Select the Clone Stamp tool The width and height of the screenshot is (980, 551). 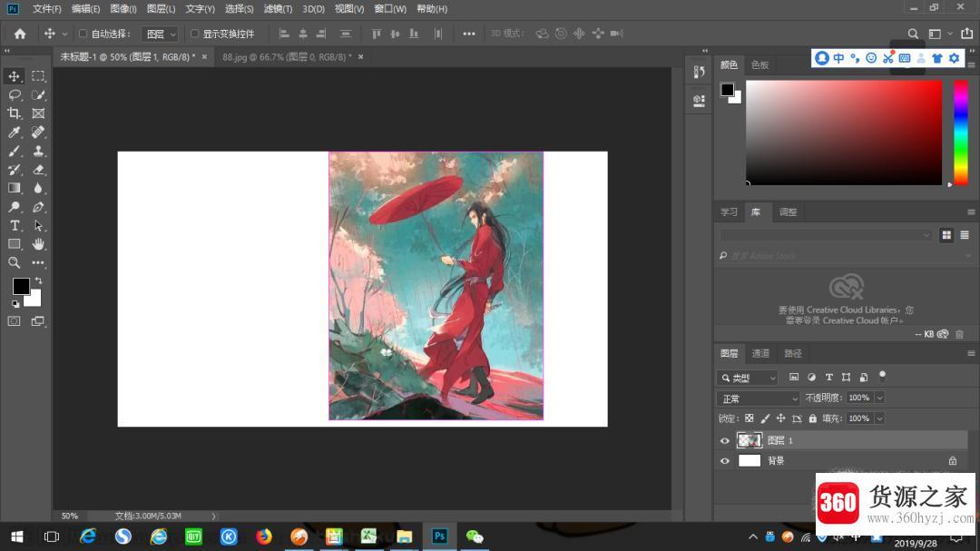pos(38,151)
